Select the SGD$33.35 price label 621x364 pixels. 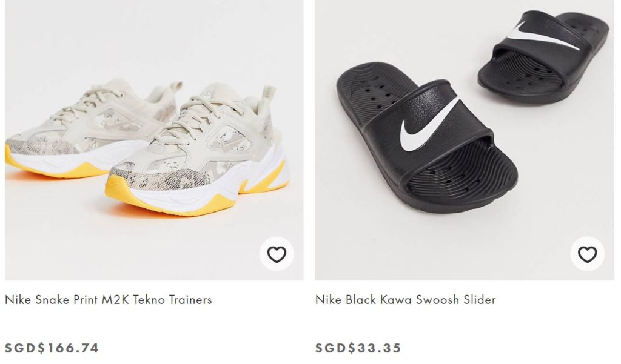[x=358, y=348]
